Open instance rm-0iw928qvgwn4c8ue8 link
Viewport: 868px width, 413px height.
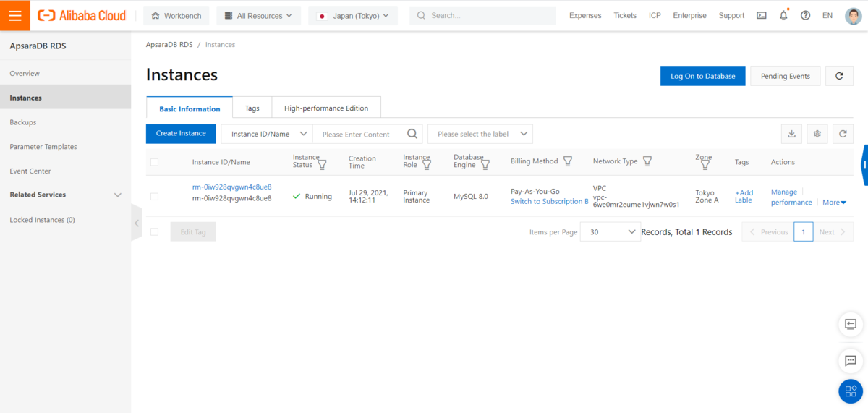pos(232,187)
